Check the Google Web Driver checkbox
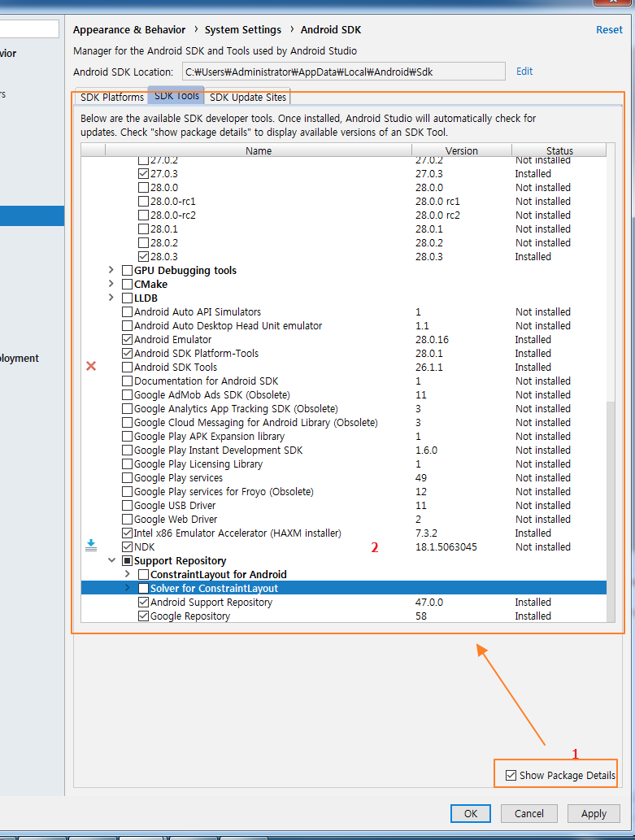 click(127, 520)
